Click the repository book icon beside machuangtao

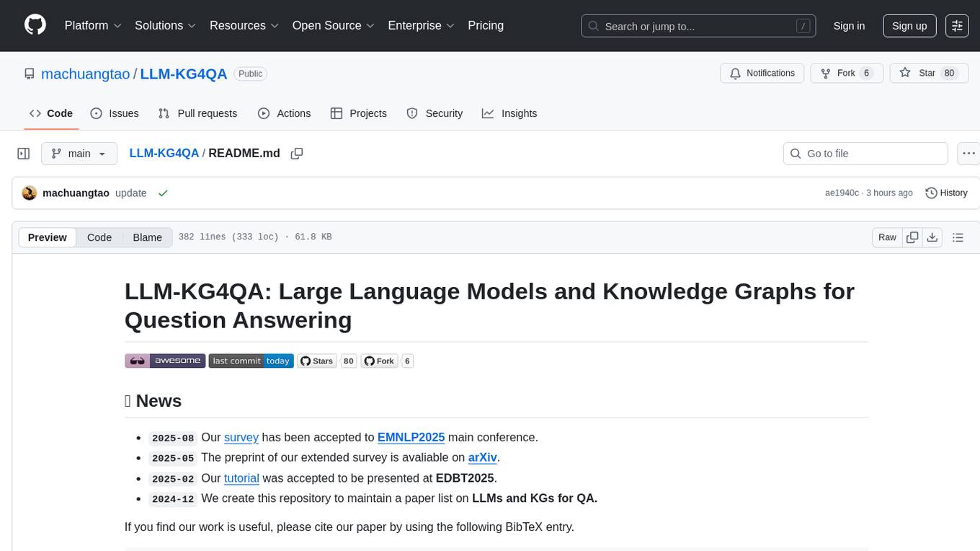[x=29, y=74]
